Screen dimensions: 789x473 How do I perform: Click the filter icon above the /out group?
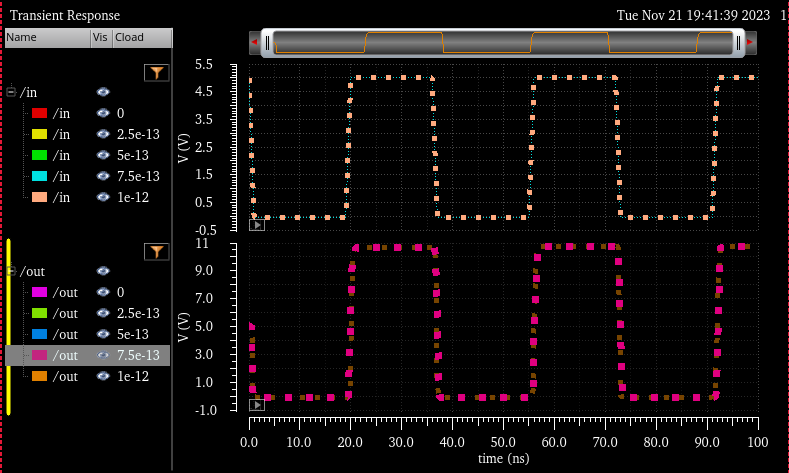coord(156,251)
